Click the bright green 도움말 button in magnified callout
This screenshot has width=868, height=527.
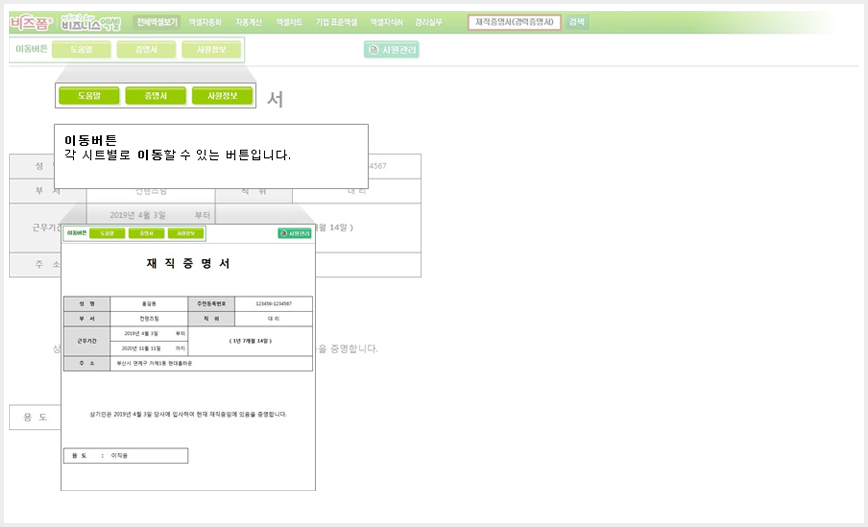(89, 96)
